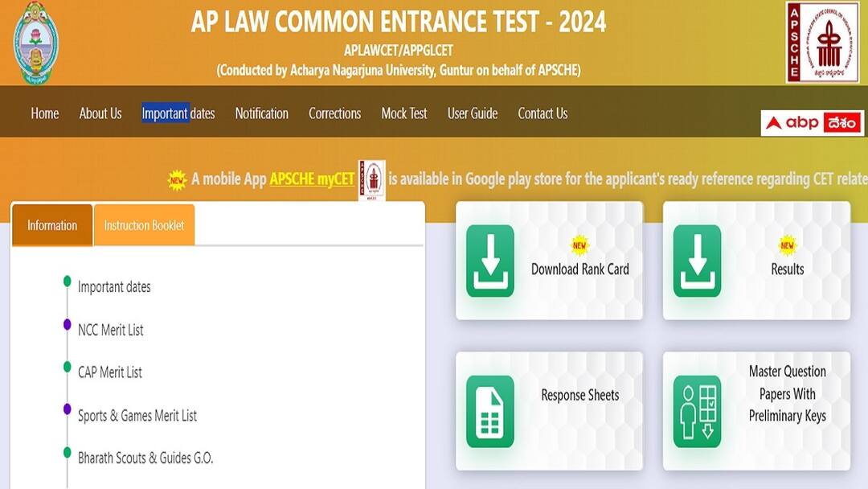This screenshot has height=489, width=868.
Task: Select the Results download icon
Action: coord(699,261)
